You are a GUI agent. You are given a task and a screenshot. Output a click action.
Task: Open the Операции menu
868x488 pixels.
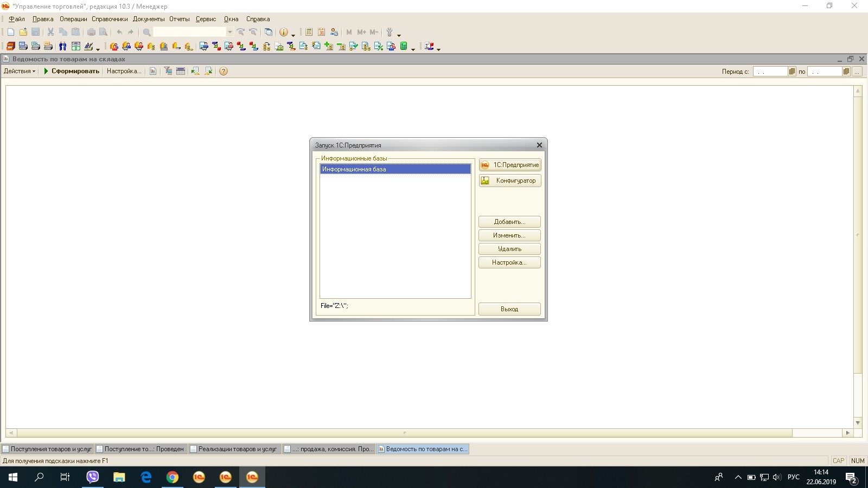click(x=73, y=19)
